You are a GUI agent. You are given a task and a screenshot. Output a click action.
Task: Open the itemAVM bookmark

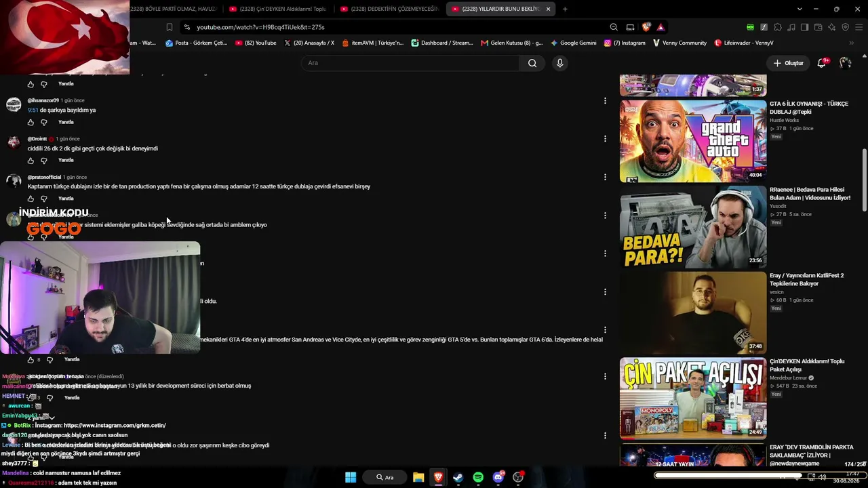pos(372,43)
